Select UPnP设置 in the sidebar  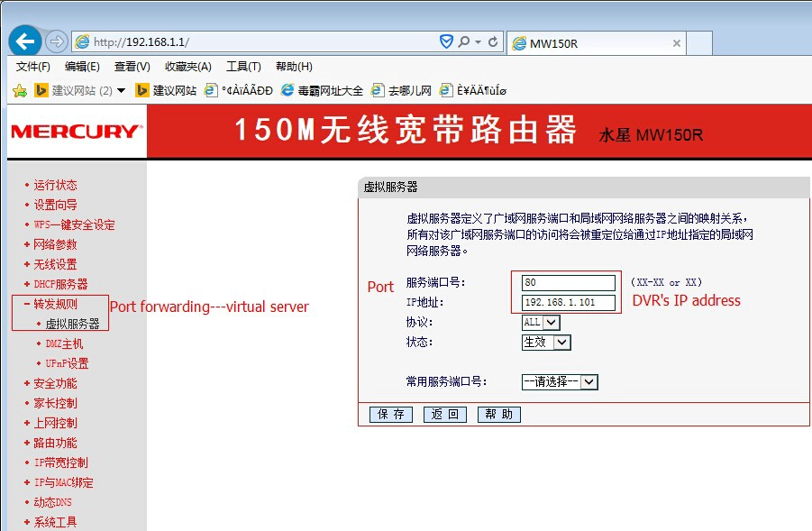(67, 363)
